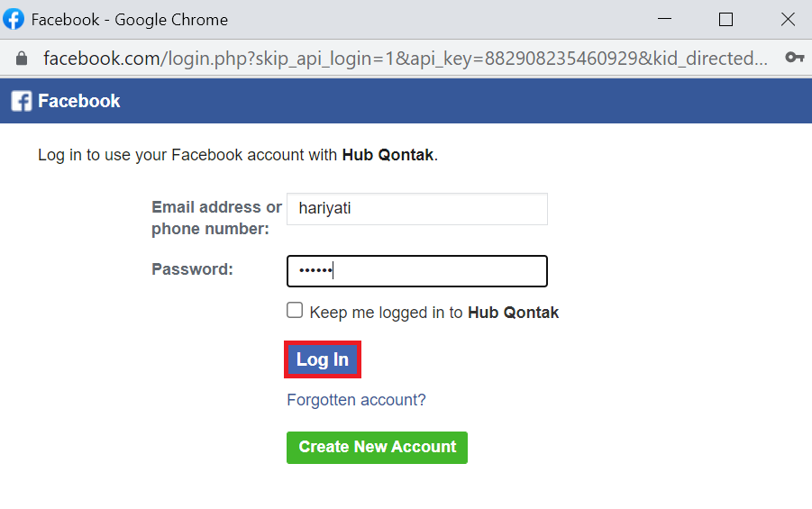Maximize the Chrome popup window
The width and height of the screenshot is (812, 509).
click(x=726, y=20)
